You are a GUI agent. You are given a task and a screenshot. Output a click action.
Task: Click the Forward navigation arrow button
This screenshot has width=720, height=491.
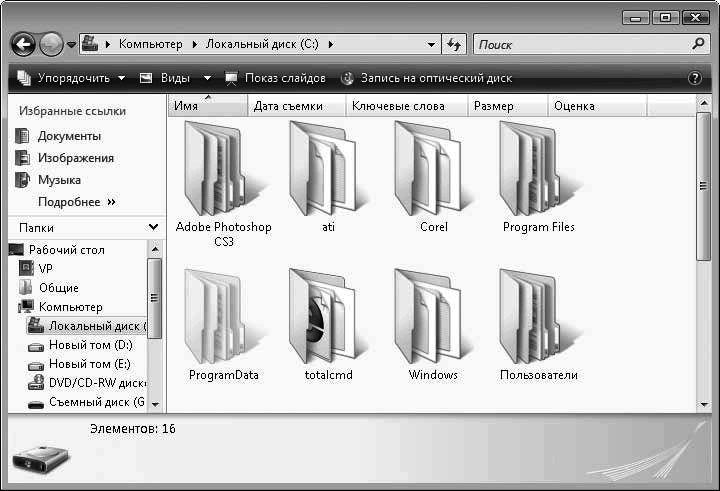51,45
